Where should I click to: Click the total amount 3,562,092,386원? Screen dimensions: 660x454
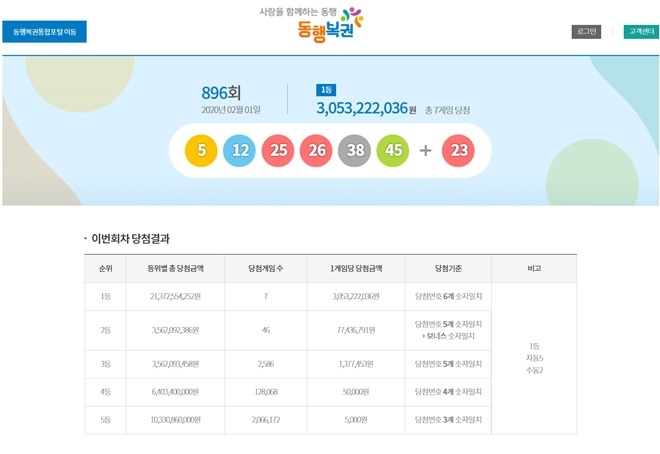(176, 330)
